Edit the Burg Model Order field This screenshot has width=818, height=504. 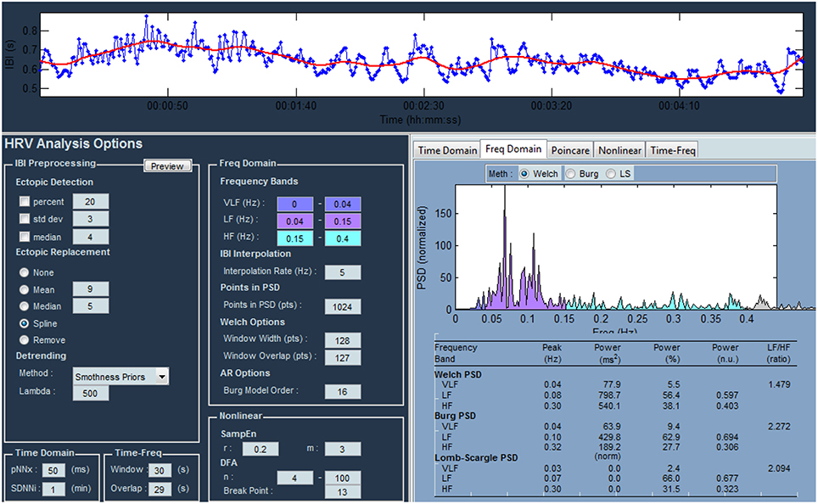tap(342, 392)
